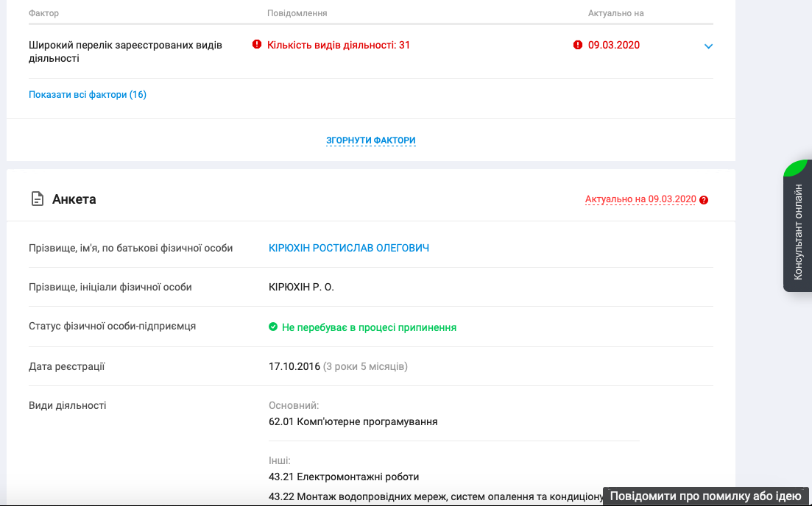Open the КІРЮХІН РОСТИСЛАВ ОЛЕГОВИЧ link
The width and height of the screenshot is (812, 506).
pos(349,249)
